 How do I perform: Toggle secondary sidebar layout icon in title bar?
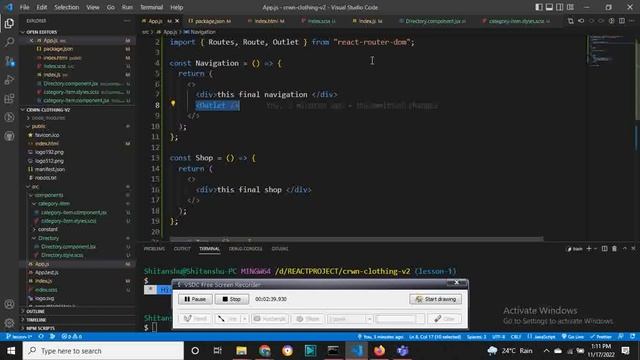click(560, 7)
